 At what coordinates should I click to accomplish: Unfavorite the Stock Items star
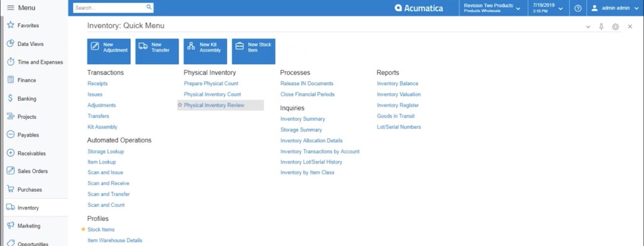84,229
